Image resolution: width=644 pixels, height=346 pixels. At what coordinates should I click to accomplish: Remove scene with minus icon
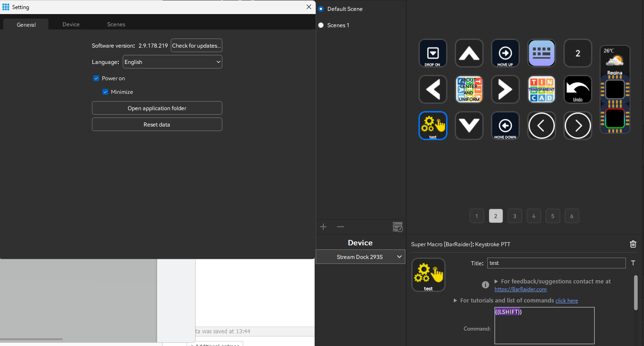341,227
